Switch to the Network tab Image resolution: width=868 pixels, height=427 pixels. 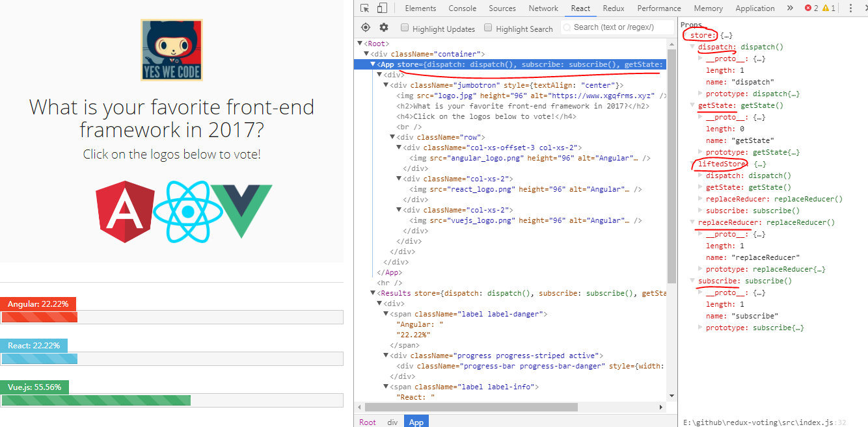click(543, 8)
